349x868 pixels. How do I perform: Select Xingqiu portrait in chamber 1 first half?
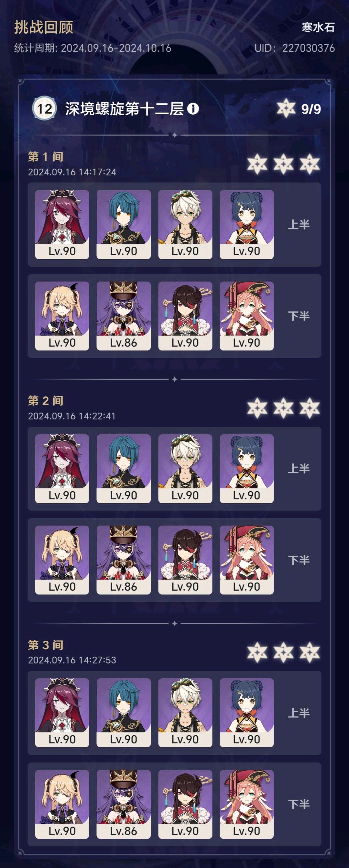(124, 224)
